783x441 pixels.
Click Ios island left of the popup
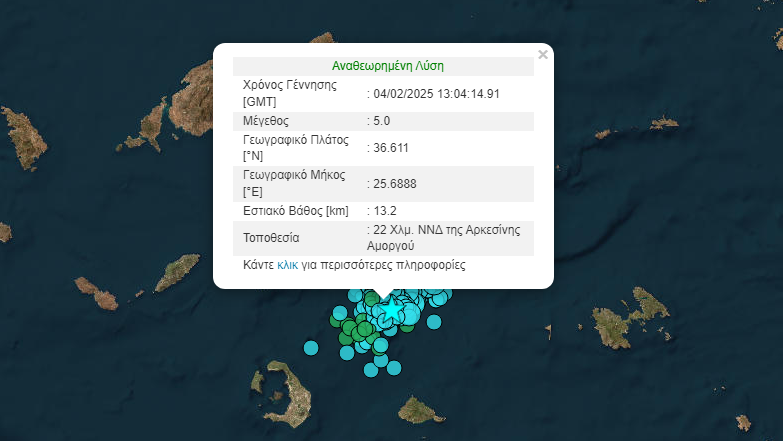(178, 272)
